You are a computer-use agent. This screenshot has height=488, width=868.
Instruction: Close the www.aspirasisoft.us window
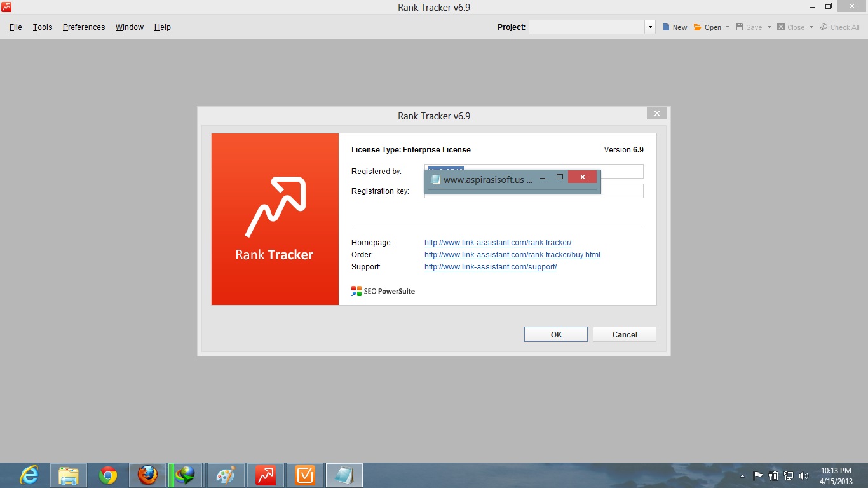[582, 177]
